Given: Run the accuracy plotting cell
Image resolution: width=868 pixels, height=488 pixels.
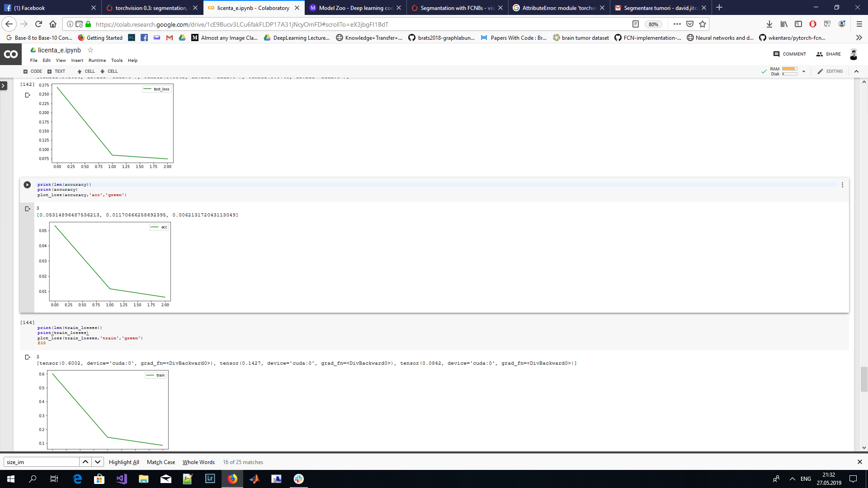Looking at the screenshot, I should (27, 185).
